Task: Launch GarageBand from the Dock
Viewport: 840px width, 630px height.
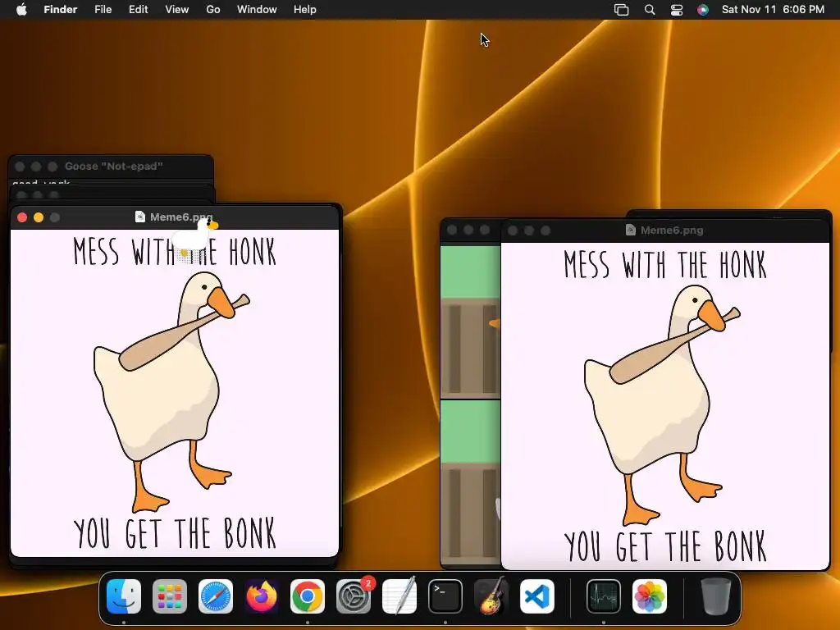Action: coord(491,596)
